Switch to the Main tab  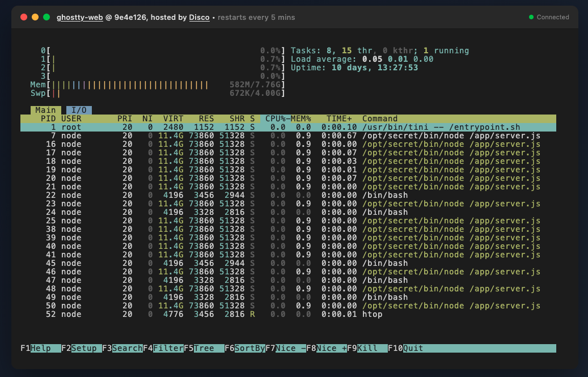pos(46,110)
